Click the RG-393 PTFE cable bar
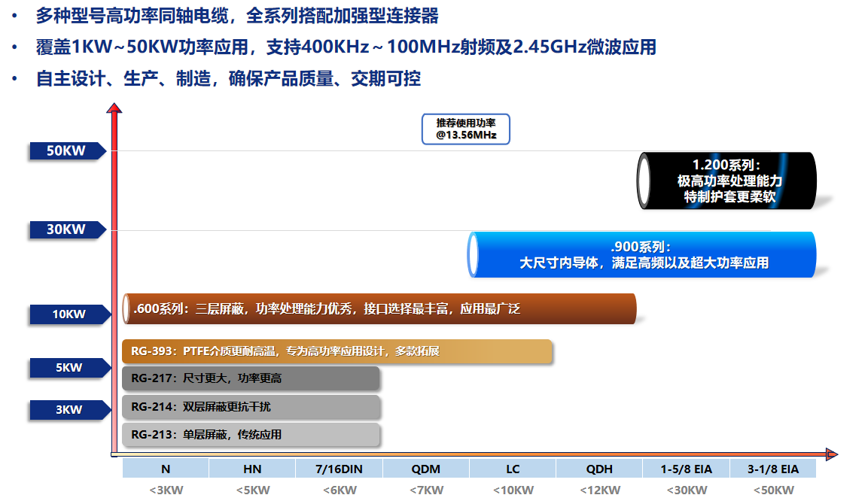This screenshot has width=868, height=504. [x=337, y=351]
